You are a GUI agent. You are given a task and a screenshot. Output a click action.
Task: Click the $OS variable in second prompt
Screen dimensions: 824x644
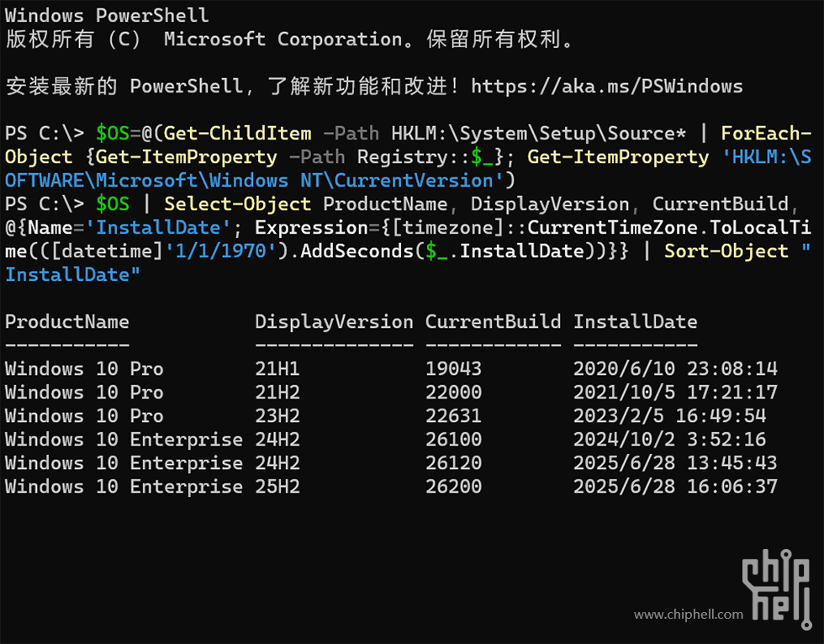coord(113,203)
